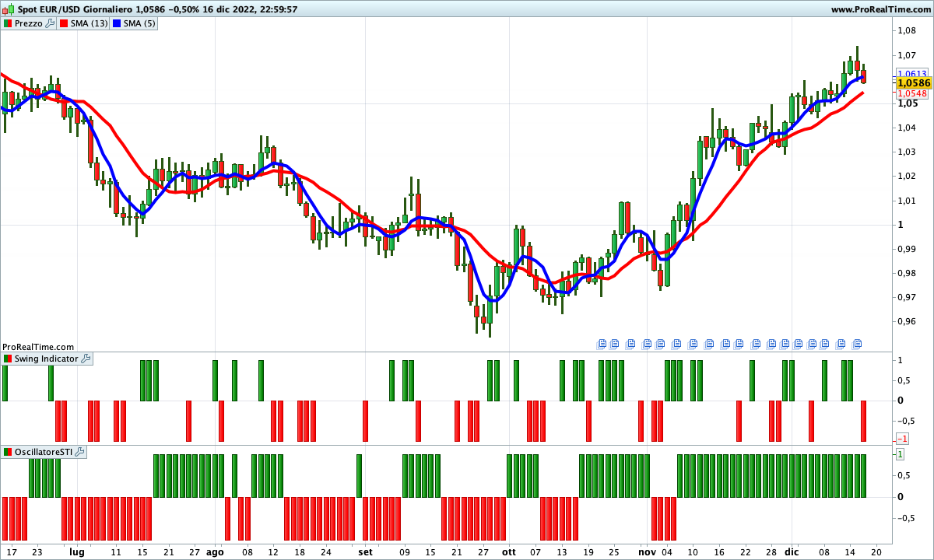The width and height of the screenshot is (934, 560).
Task: Click the Swing Indicator wrench icon
Action: pos(86,359)
